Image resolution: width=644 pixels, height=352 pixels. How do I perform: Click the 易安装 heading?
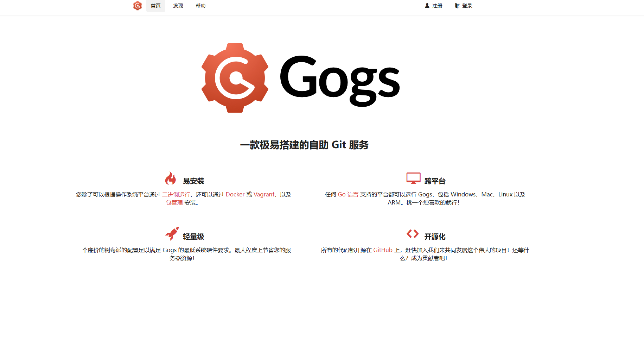coord(193,181)
